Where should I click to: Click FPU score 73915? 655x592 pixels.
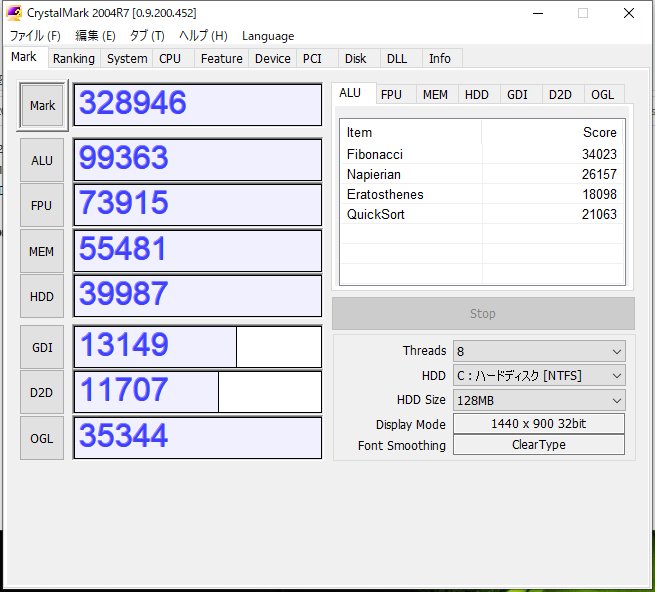[x=198, y=205]
